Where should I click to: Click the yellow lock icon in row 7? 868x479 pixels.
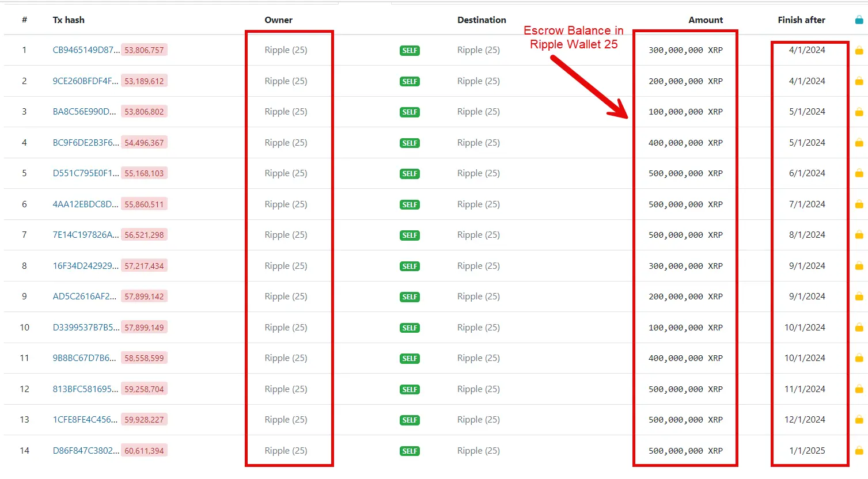click(859, 235)
